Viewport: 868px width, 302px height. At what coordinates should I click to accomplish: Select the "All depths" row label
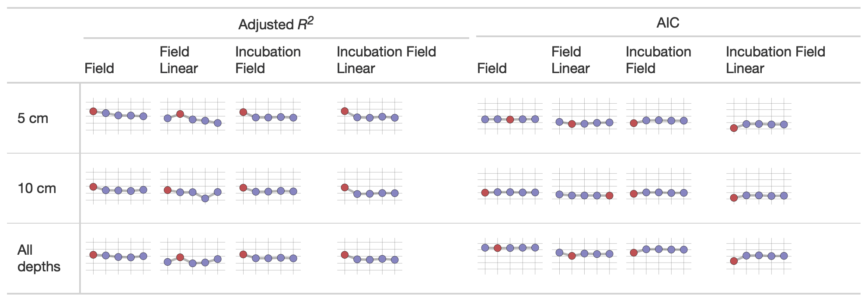click(x=38, y=258)
